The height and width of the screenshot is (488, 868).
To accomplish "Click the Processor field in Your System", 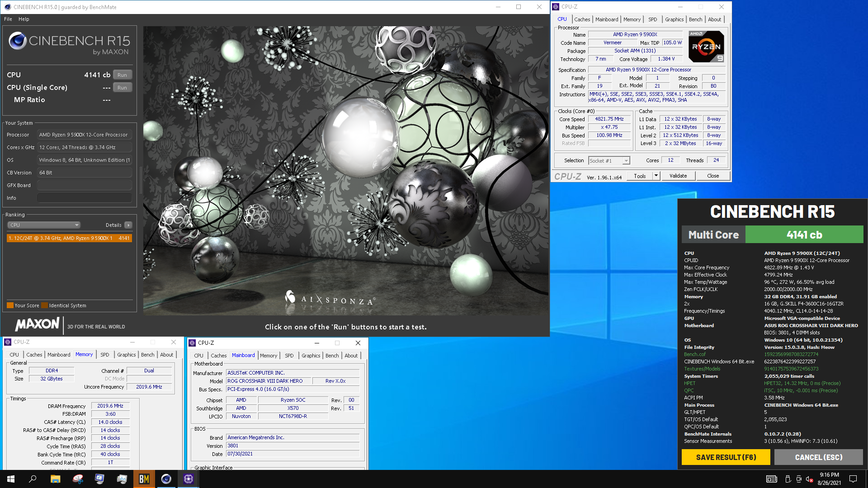I will point(85,135).
